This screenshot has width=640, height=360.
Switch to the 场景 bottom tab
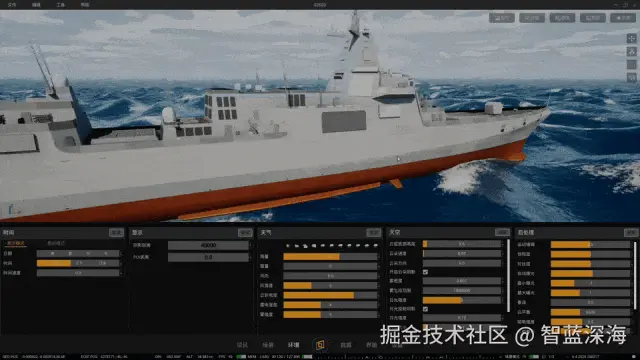point(268,345)
